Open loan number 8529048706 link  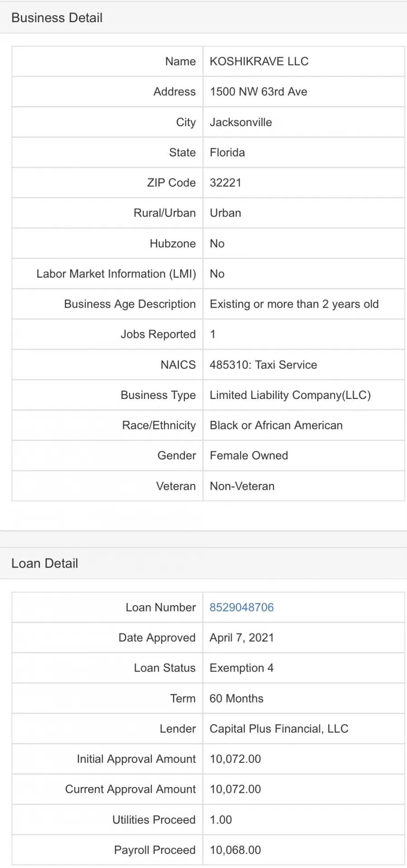[x=241, y=607]
